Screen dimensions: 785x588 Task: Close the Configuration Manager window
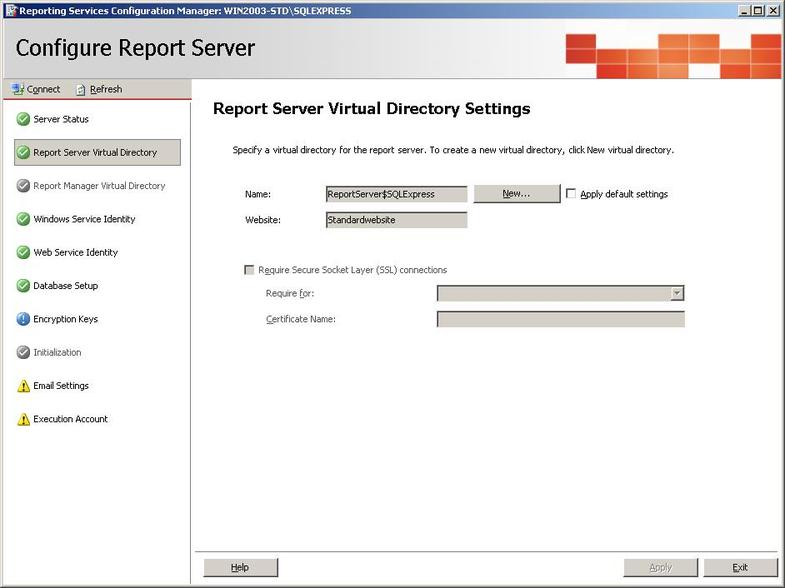[x=773, y=11]
